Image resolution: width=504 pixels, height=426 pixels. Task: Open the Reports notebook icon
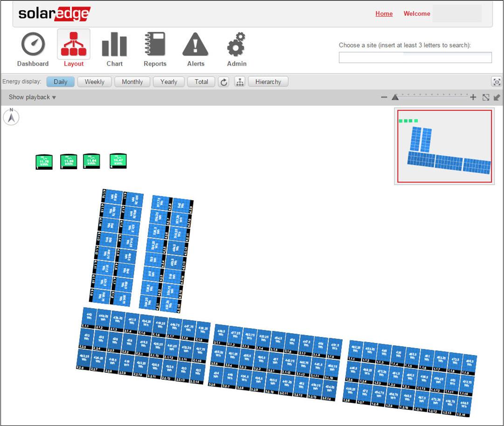pos(155,45)
